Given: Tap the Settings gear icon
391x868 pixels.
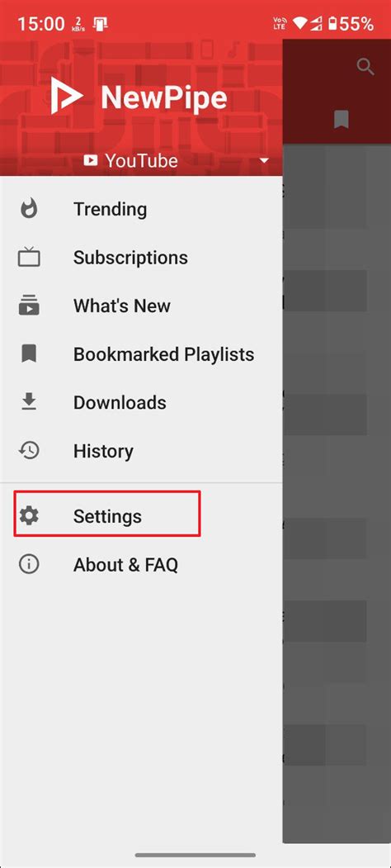Looking at the screenshot, I should [x=29, y=516].
